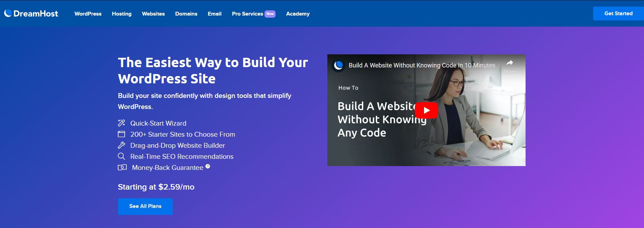Open the Academy menu

coord(298,14)
